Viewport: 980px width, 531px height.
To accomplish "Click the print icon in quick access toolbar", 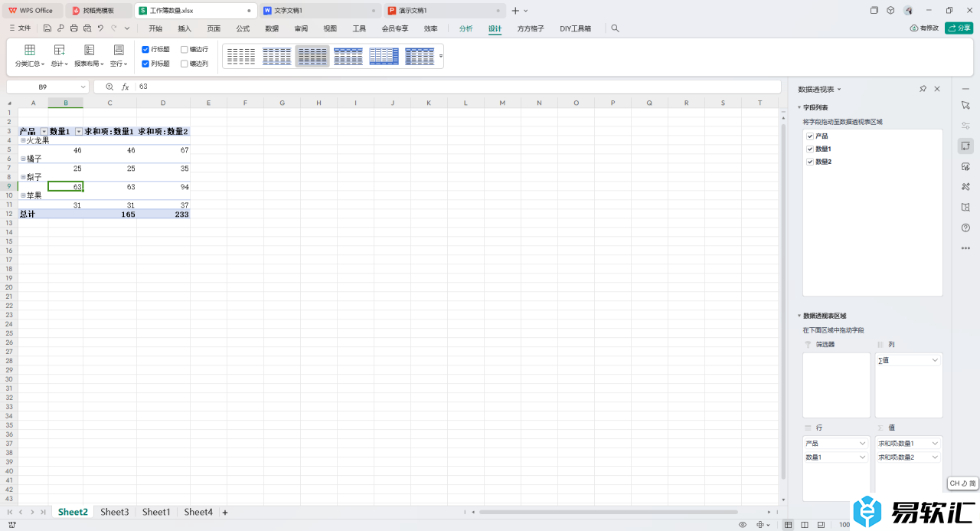I will point(73,28).
